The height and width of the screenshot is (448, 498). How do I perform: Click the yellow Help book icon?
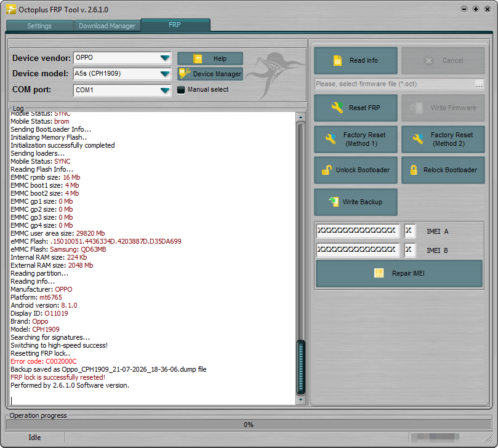pyautogui.click(x=198, y=58)
